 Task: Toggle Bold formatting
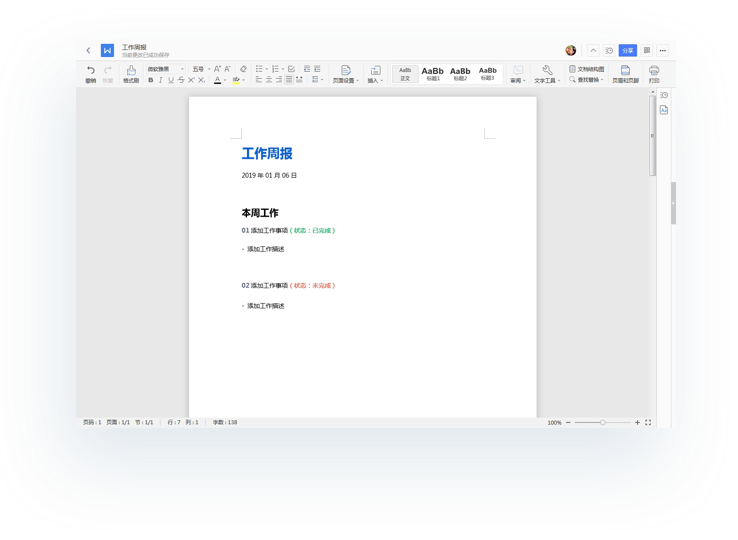150,80
